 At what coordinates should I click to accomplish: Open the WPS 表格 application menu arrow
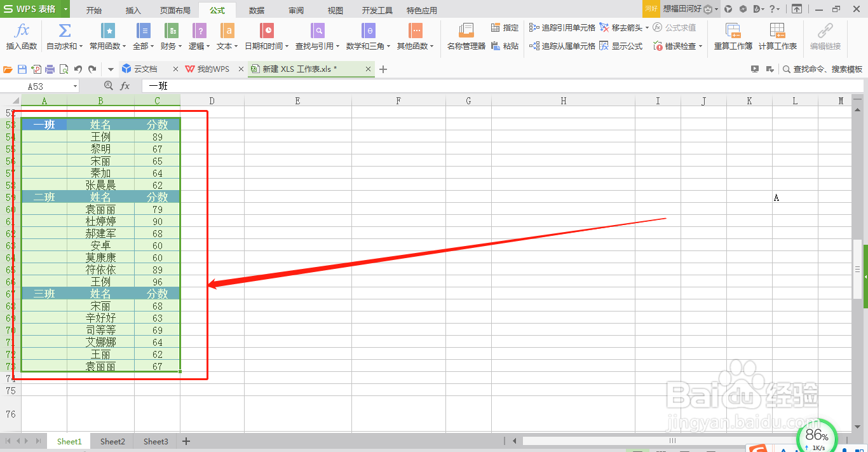coord(65,9)
